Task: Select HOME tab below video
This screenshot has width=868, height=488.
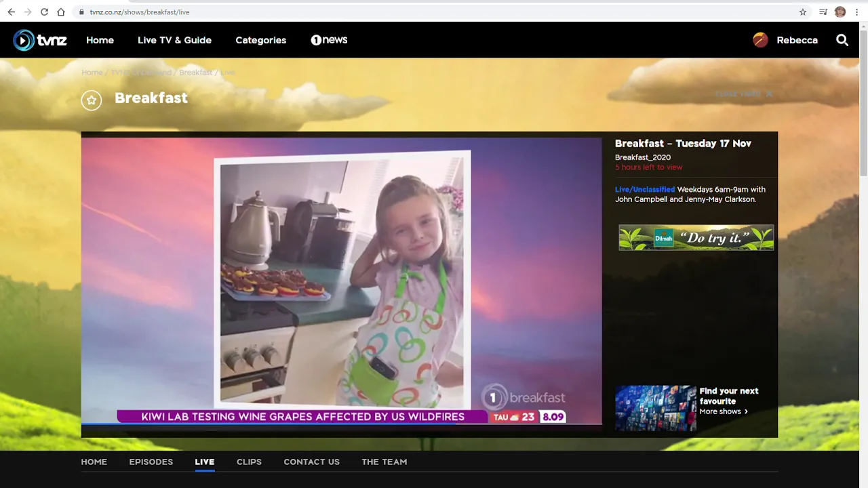Action: click(x=94, y=462)
